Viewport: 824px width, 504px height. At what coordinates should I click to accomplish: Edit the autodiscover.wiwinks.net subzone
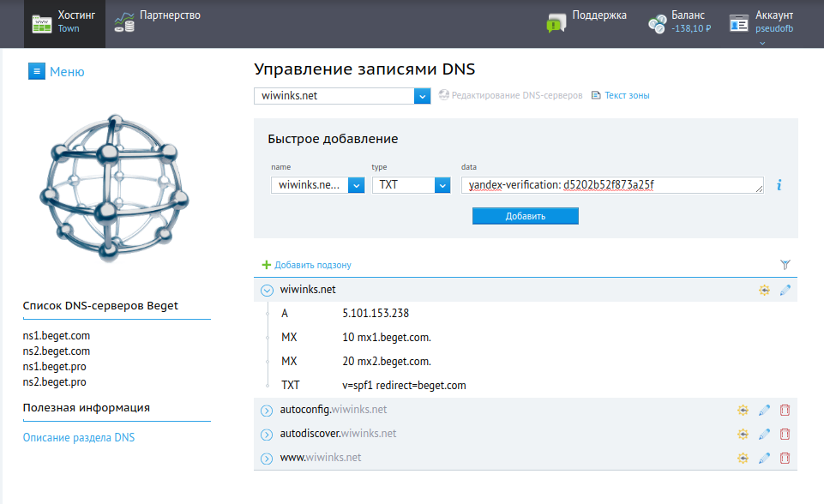764,435
